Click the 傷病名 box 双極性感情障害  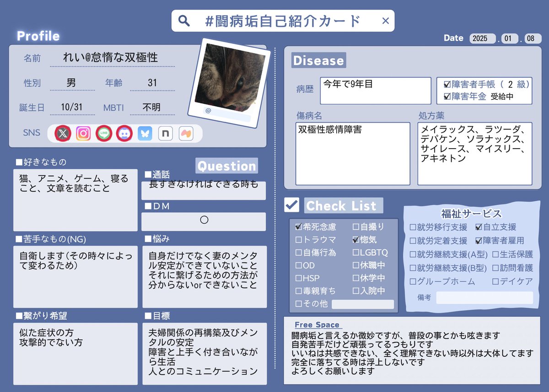pyautogui.click(x=353, y=153)
